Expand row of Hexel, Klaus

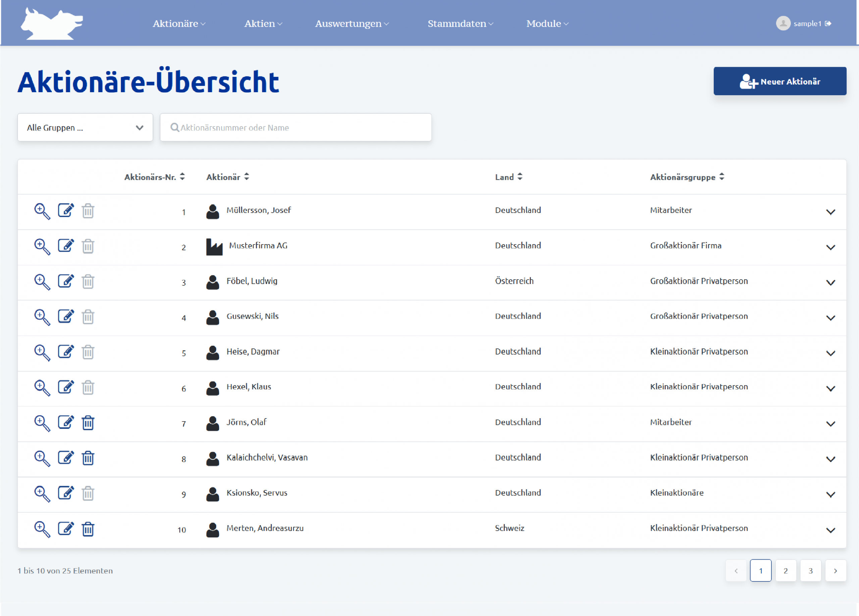pos(830,388)
